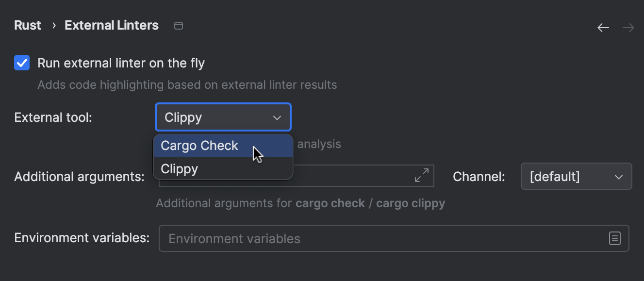
Task: Click the "Run external linter on the fly" label
Action: (121, 63)
